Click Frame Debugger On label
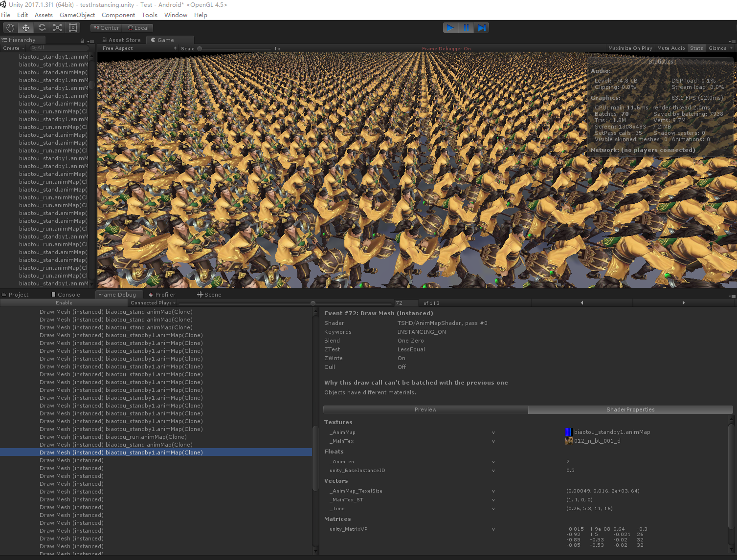This screenshot has width=737, height=560. [x=446, y=49]
